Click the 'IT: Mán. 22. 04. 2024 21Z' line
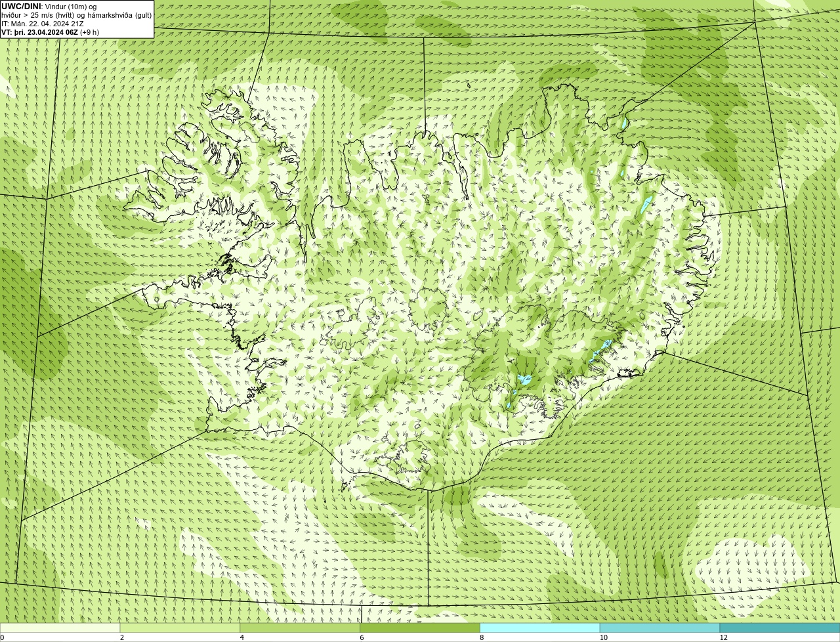 [42, 24]
